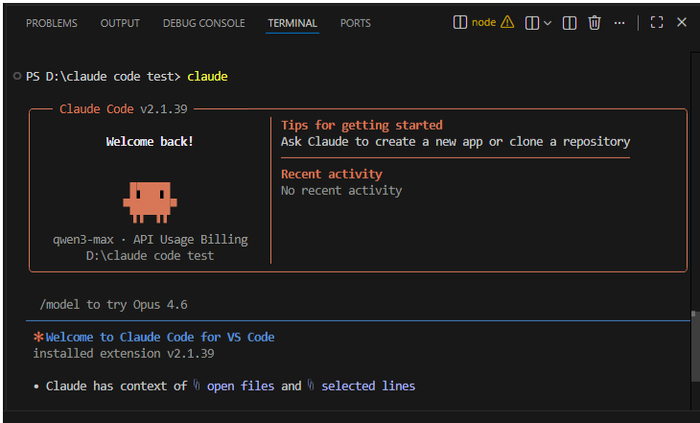700x423 pixels.
Task: Click the selected lines link
Action: pos(368,386)
